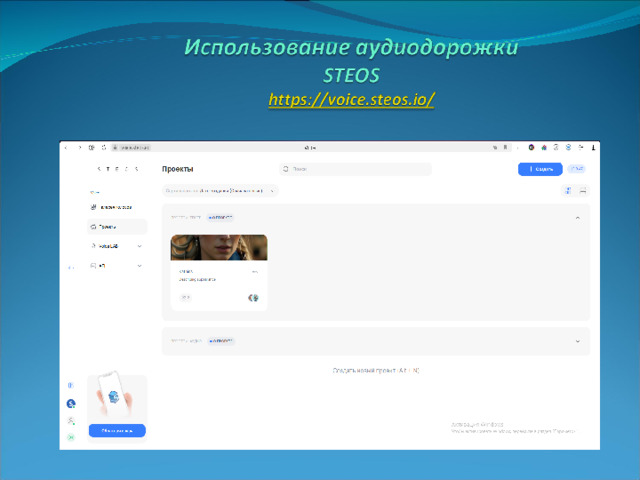
Task: Click the light blue badge next to Создать
Action: point(576,169)
